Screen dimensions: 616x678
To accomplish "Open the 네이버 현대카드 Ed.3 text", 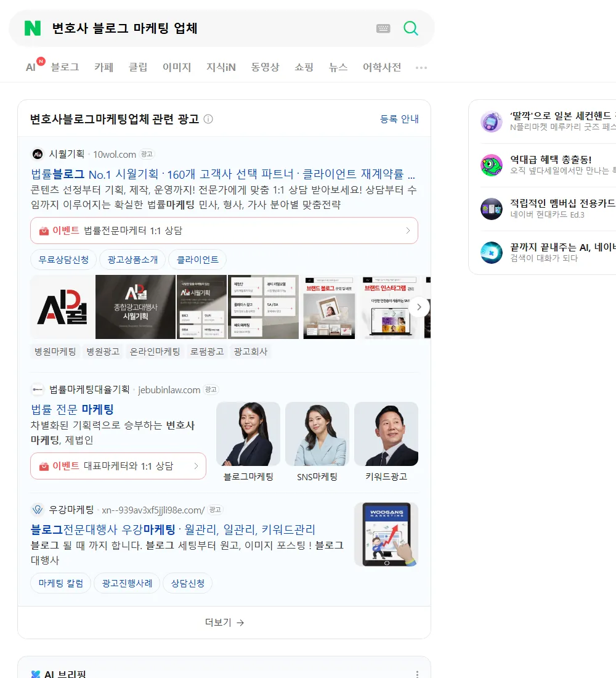I will coord(547,214).
